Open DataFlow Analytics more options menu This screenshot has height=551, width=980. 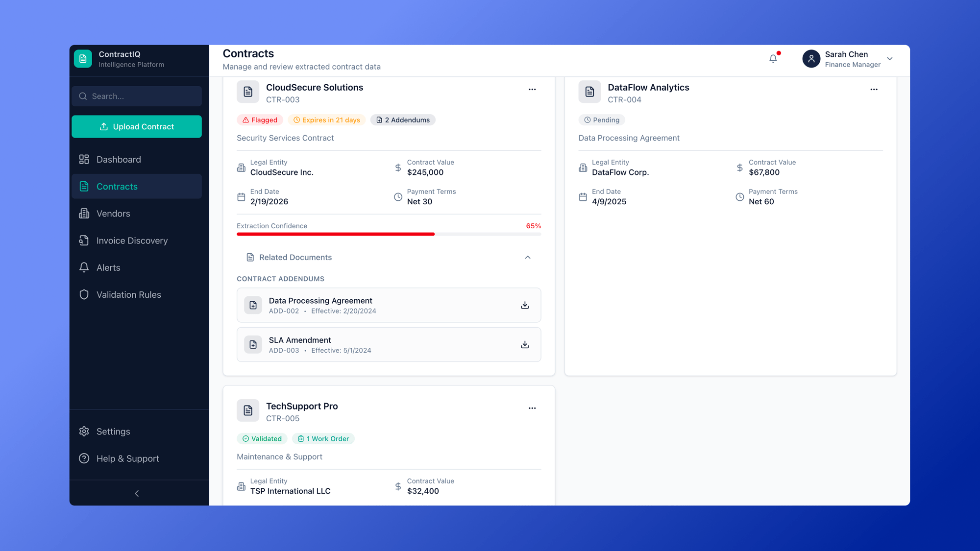874,90
